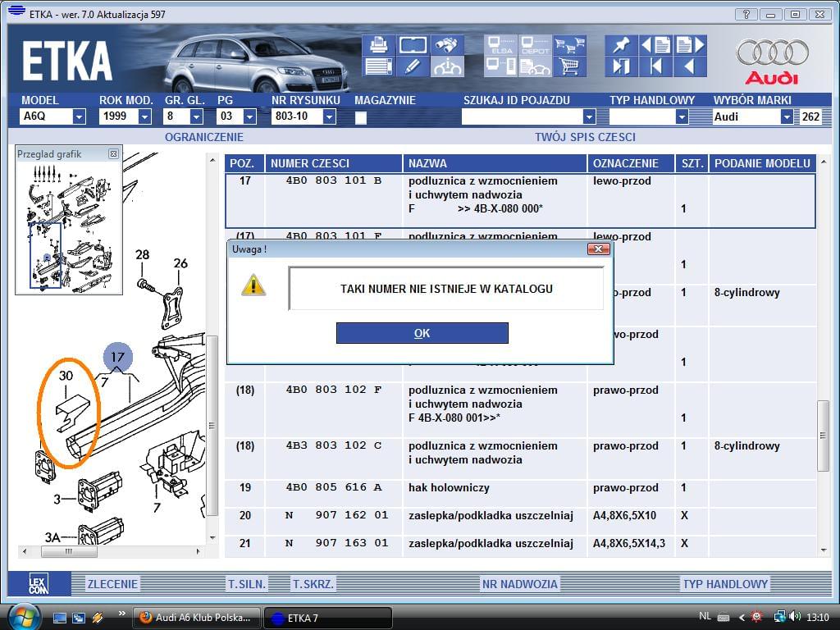This screenshot has width=840, height=630.
Task: Click the volume speaker tray icon
Action: tap(794, 617)
